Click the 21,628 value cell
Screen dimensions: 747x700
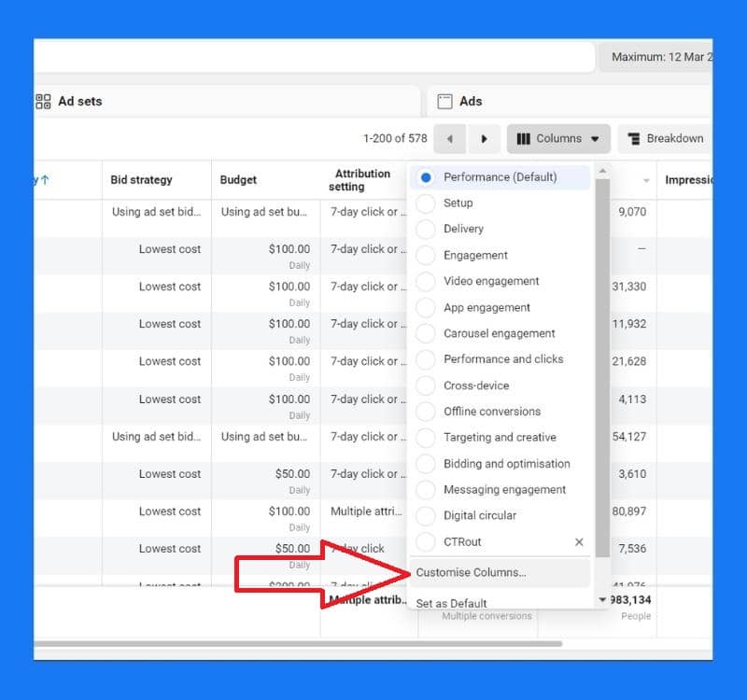click(628, 361)
